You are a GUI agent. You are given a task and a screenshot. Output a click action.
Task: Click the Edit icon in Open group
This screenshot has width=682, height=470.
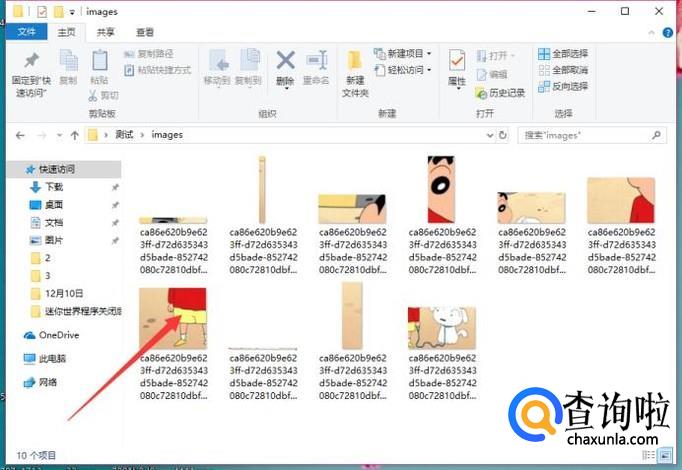[481, 75]
